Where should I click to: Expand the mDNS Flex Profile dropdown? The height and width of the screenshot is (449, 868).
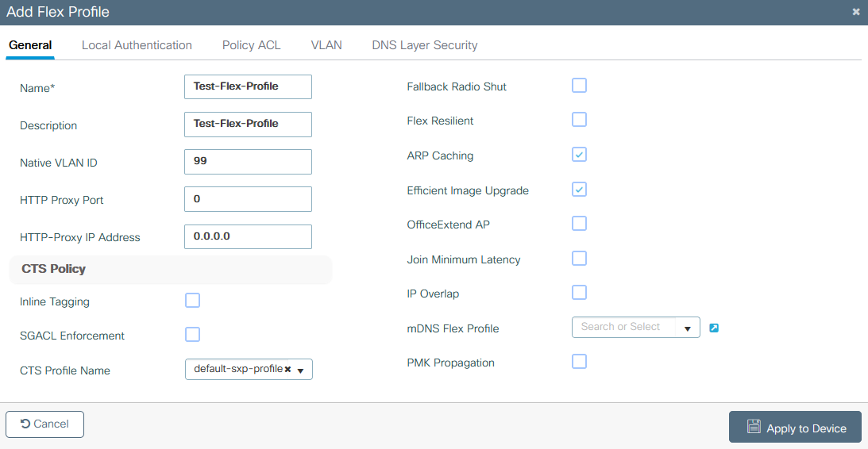(x=687, y=328)
